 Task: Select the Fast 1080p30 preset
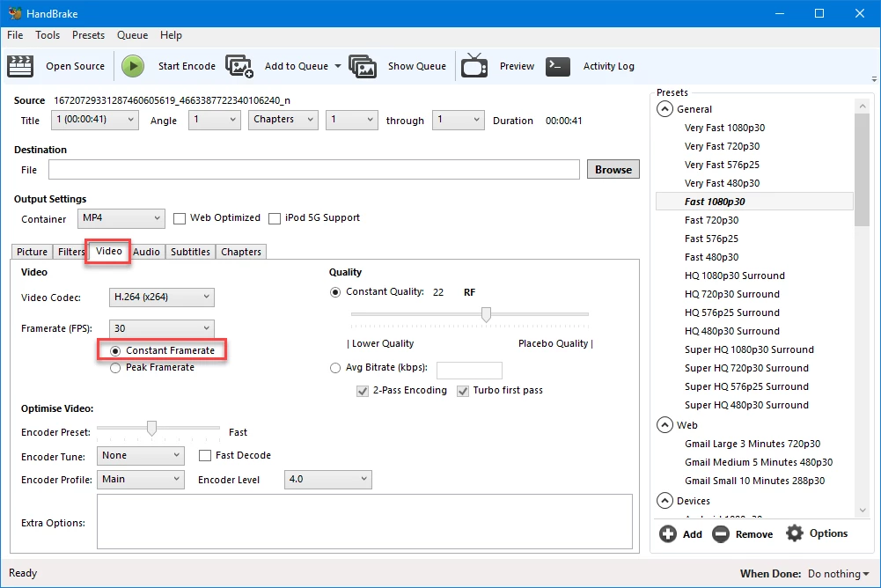(x=754, y=202)
